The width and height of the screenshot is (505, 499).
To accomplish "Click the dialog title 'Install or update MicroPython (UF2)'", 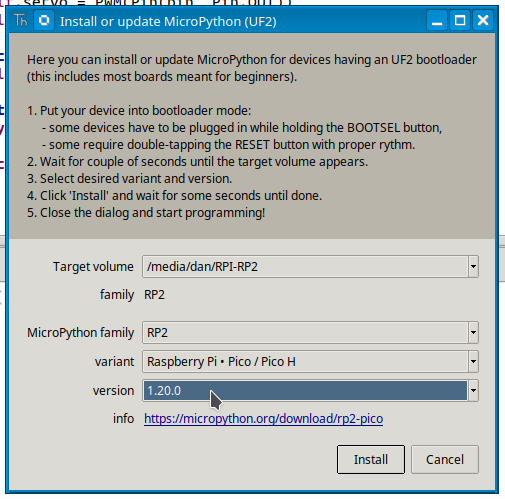I will 168,22.
